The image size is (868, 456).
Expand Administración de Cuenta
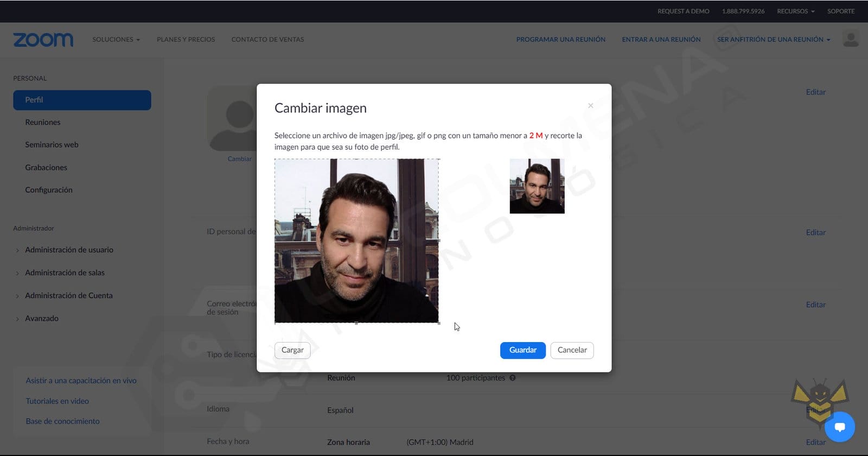(x=69, y=296)
